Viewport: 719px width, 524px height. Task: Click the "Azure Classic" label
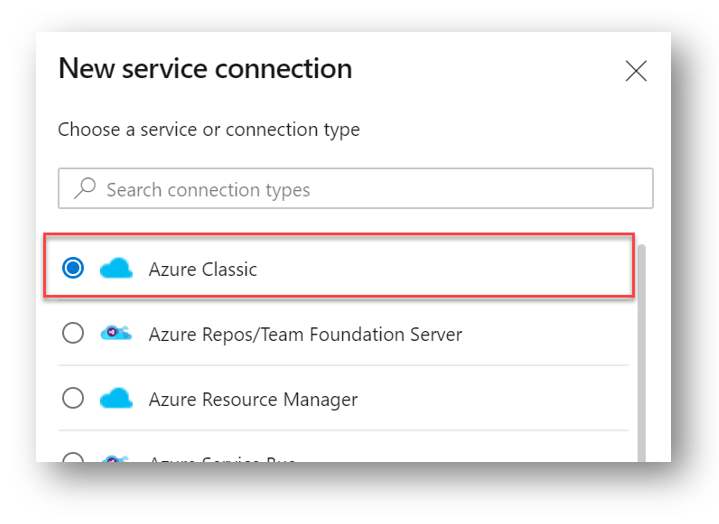pyautogui.click(x=203, y=270)
